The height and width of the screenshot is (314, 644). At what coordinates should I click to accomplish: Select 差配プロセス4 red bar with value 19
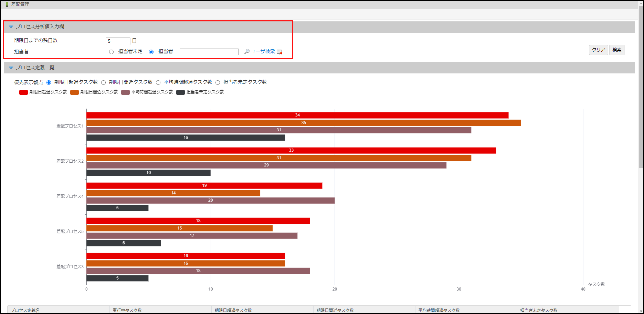[x=204, y=185]
